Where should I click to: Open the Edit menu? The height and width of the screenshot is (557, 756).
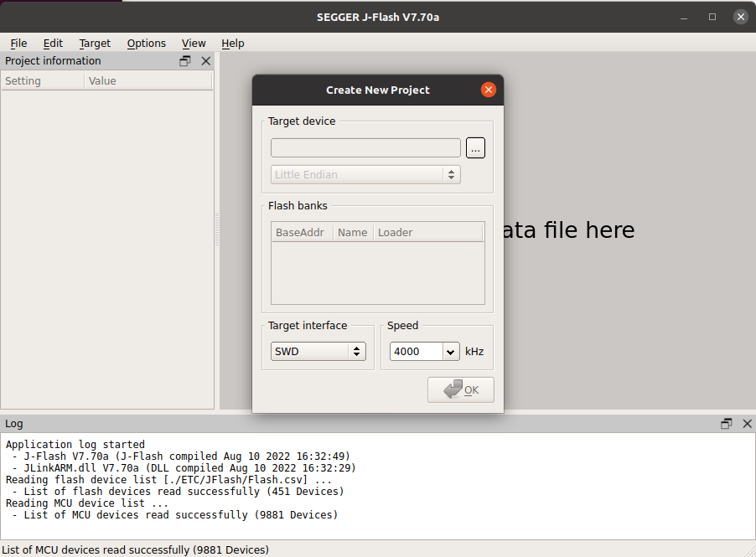click(x=53, y=44)
